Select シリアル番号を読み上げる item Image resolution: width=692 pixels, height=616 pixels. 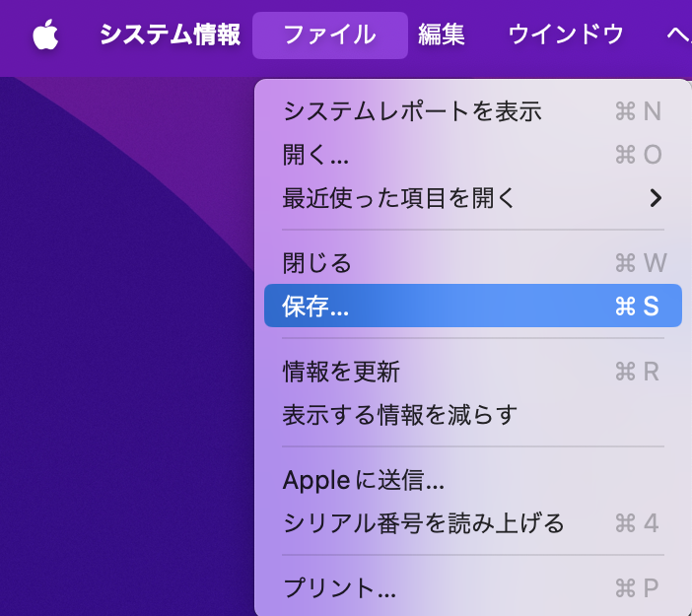(x=472, y=523)
